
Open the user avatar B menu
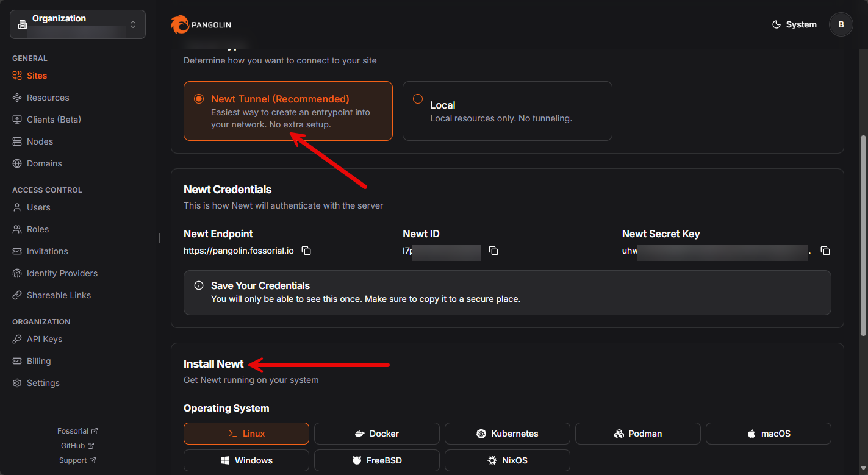pos(841,24)
